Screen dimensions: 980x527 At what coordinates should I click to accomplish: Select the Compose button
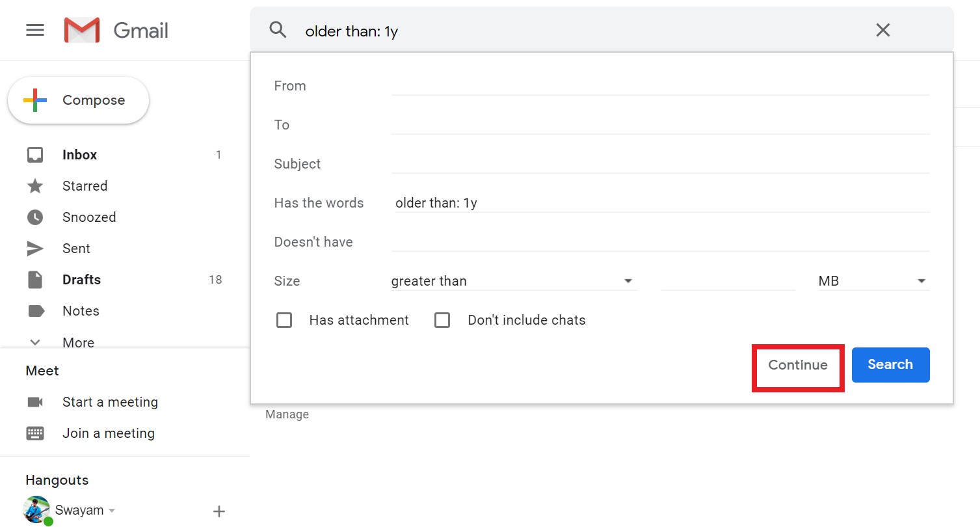click(x=78, y=100)
